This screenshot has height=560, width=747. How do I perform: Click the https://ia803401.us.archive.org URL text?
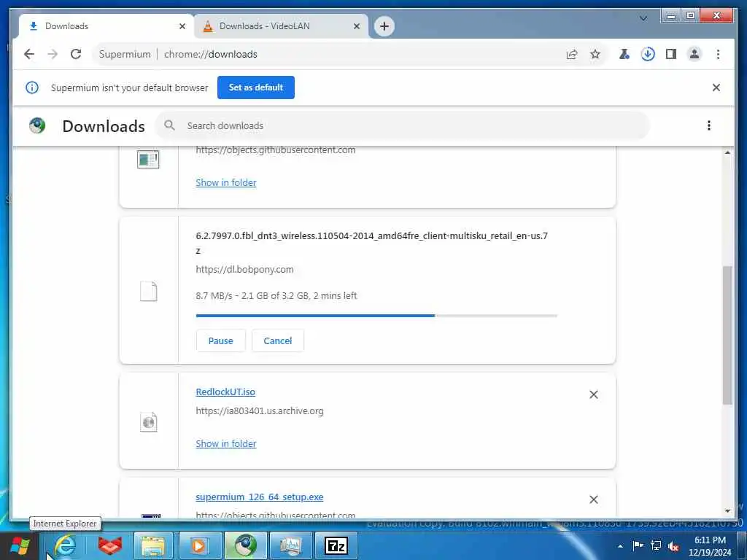260,411
